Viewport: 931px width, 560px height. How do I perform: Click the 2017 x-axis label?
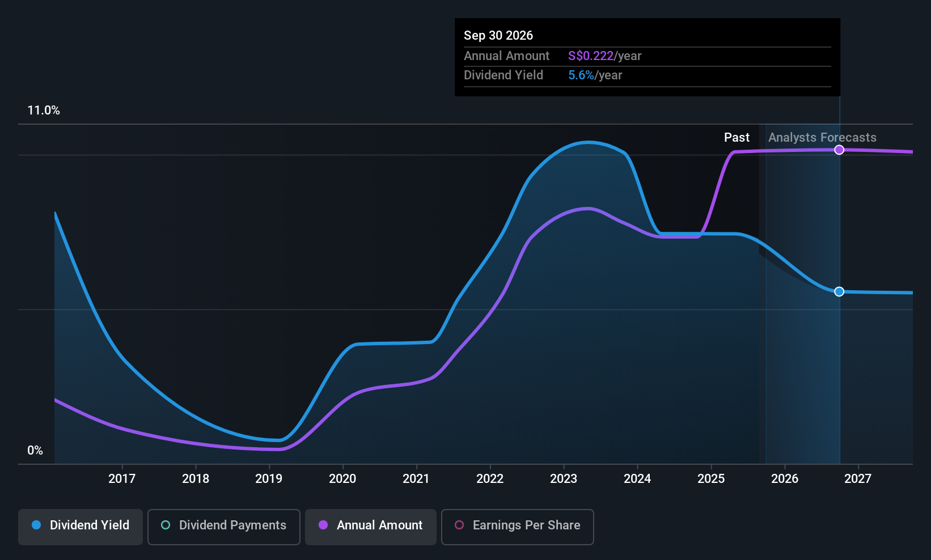pyautogui.click(x=122, y=478)
